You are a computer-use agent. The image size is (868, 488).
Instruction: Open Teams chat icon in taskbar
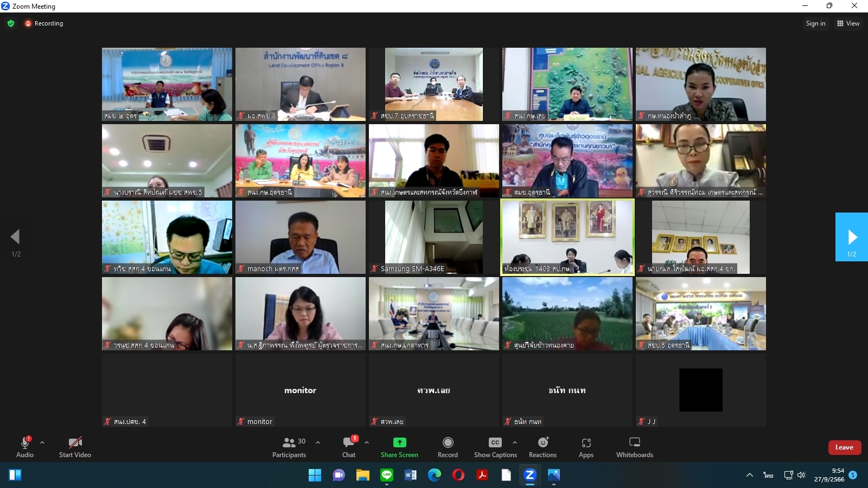tap(339, 475)
